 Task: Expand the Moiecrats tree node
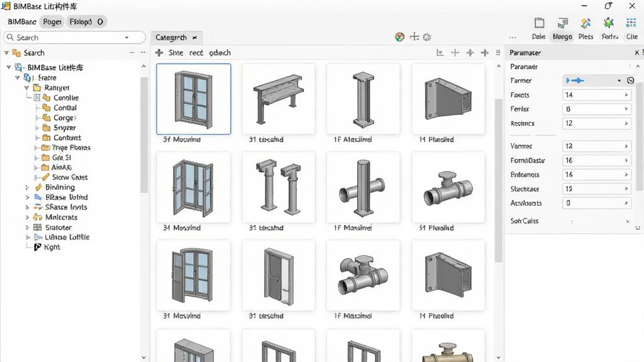coord(28,217)
